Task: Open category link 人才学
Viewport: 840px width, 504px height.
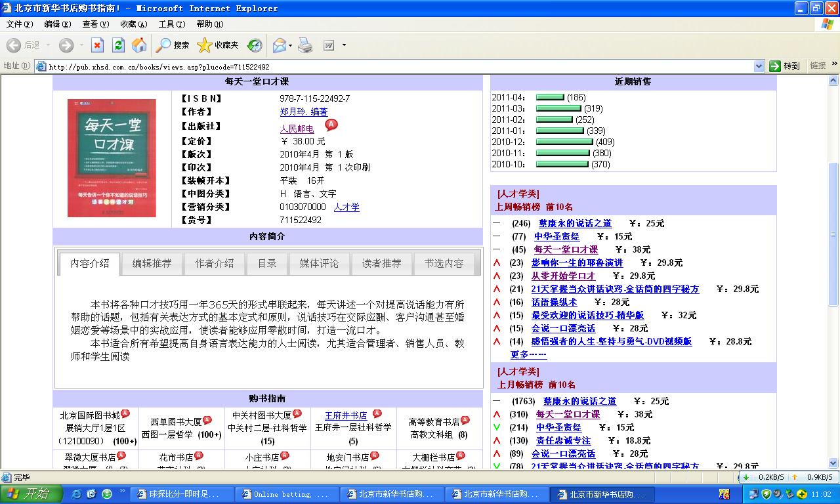Action: pyautogui.click(x=346, y=207)
